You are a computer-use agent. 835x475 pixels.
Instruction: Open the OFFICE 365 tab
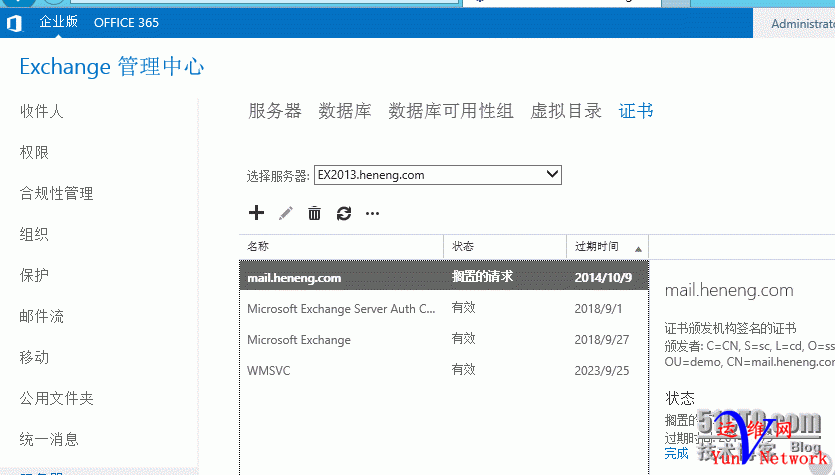pos(126,23)
